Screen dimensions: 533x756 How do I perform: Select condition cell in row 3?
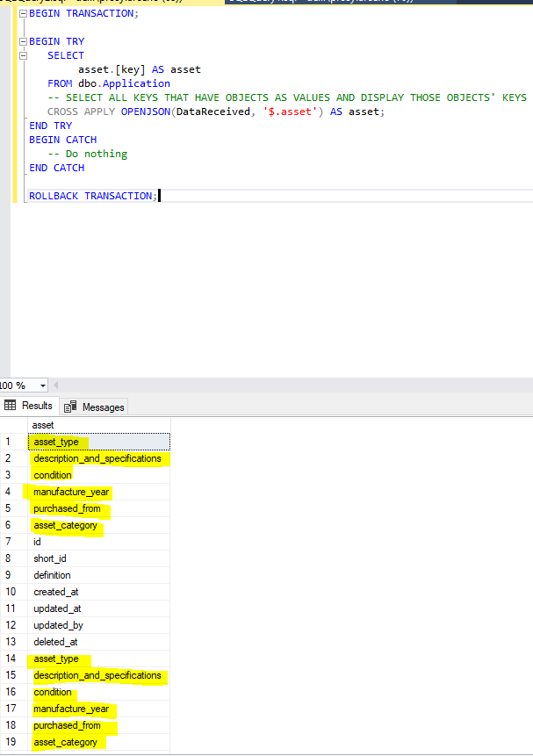pos(99,475)
